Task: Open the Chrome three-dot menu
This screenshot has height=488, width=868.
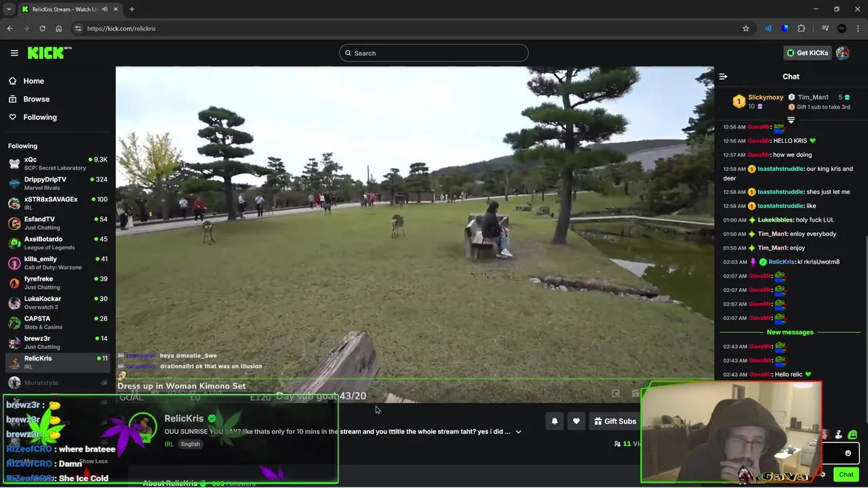Action: pyautogui.click(x=857, y=28)
